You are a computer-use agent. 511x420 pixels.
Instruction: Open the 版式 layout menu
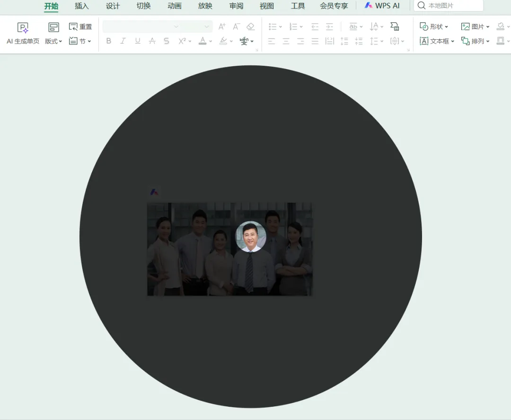pyautogui.click(x=53, y=41)
